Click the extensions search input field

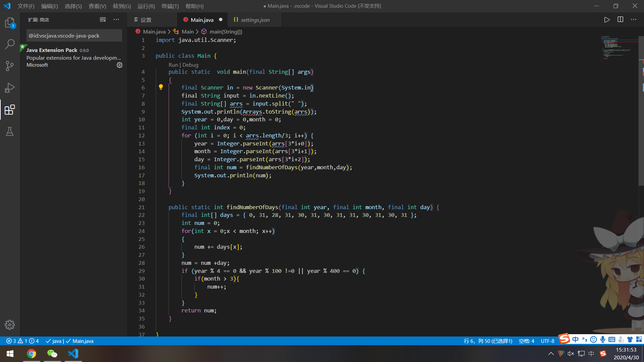tap(74, 36)
